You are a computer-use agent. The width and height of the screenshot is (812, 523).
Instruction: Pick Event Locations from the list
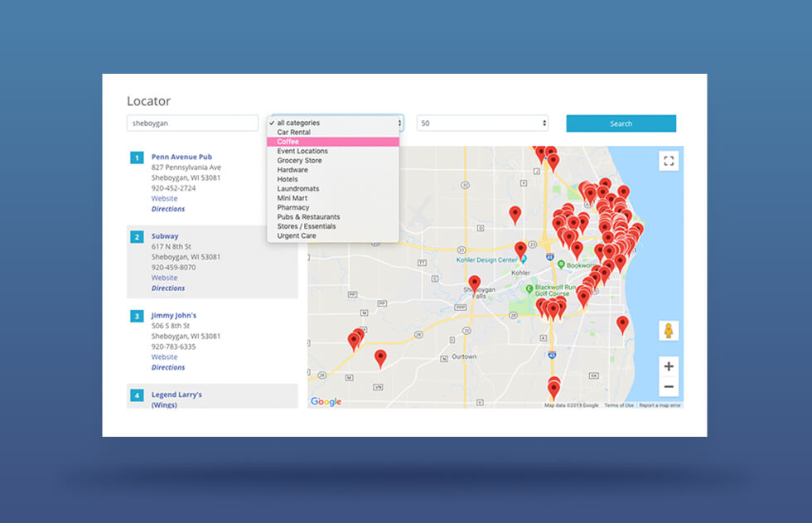coord(333,151)
